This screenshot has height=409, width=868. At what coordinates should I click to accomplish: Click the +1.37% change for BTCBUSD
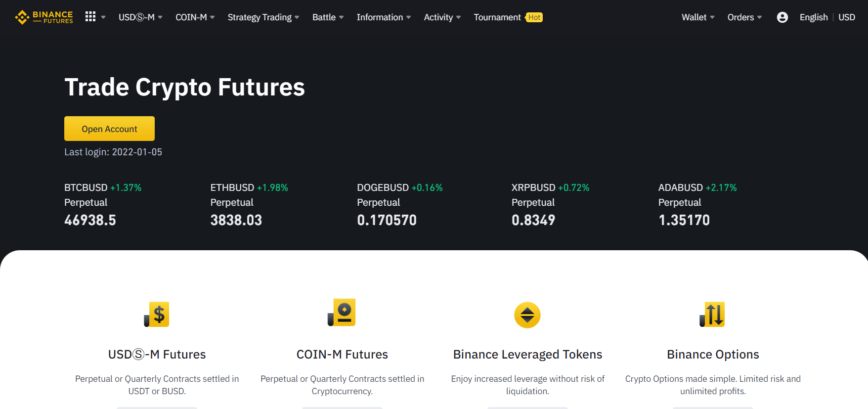(126, 187)
